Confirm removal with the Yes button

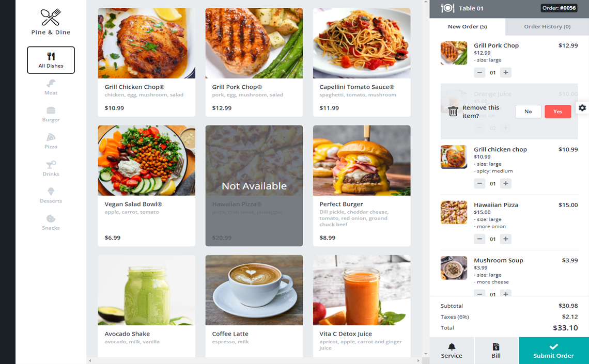[x=558, y=112]
